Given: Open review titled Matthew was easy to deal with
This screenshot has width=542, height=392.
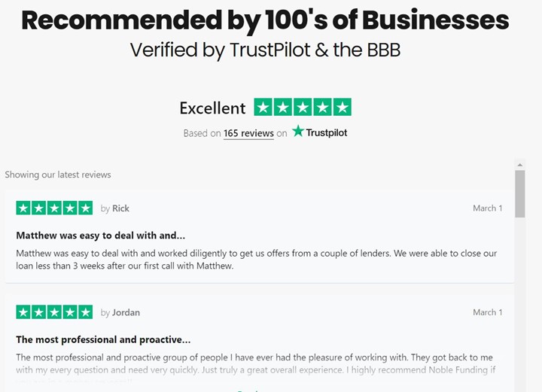Looking at the screenshot, I should click(x=101, y=236).
